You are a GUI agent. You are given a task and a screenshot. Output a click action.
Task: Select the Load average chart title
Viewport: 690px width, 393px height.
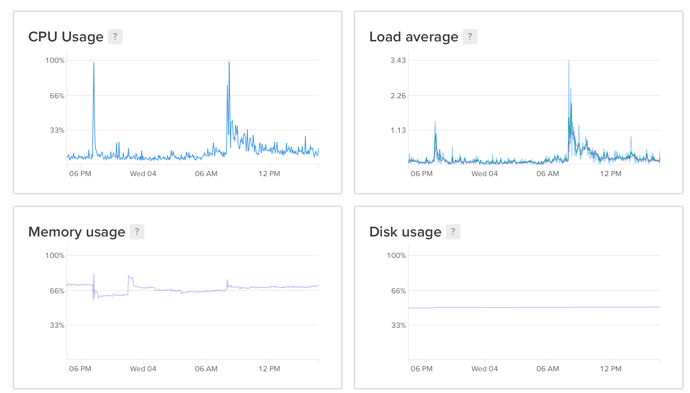click(x=414, y=37)
